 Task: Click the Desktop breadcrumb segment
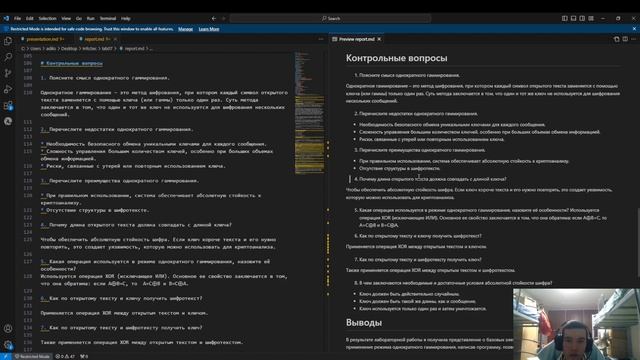(69, 49)
